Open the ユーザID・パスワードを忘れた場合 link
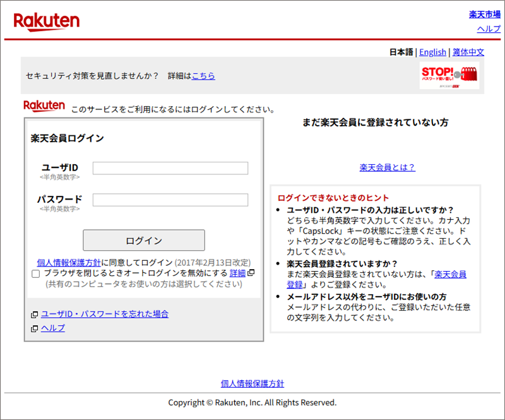Image resolution: width=505 pixels, height=420 pixels. coord(105,314)
